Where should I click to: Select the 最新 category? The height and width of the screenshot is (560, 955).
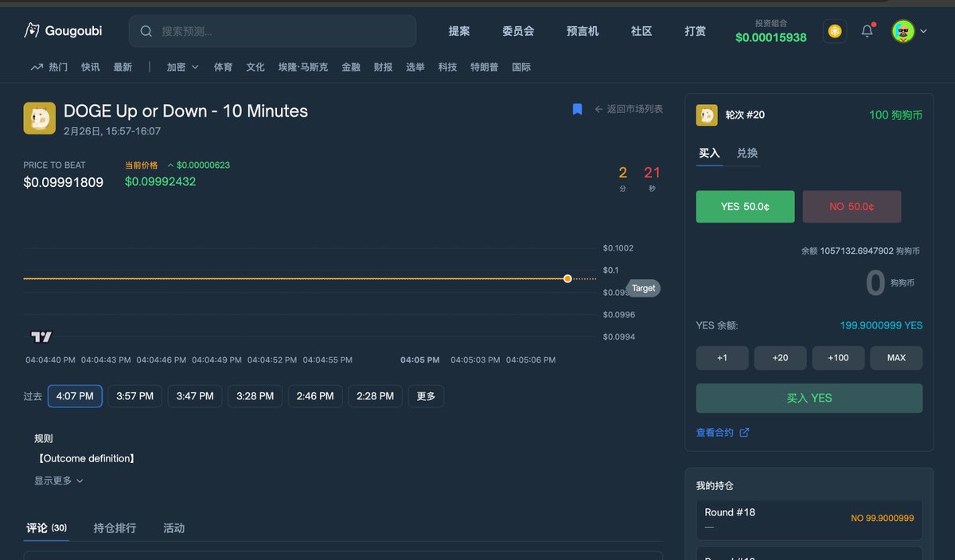click(x=123, y=67)
